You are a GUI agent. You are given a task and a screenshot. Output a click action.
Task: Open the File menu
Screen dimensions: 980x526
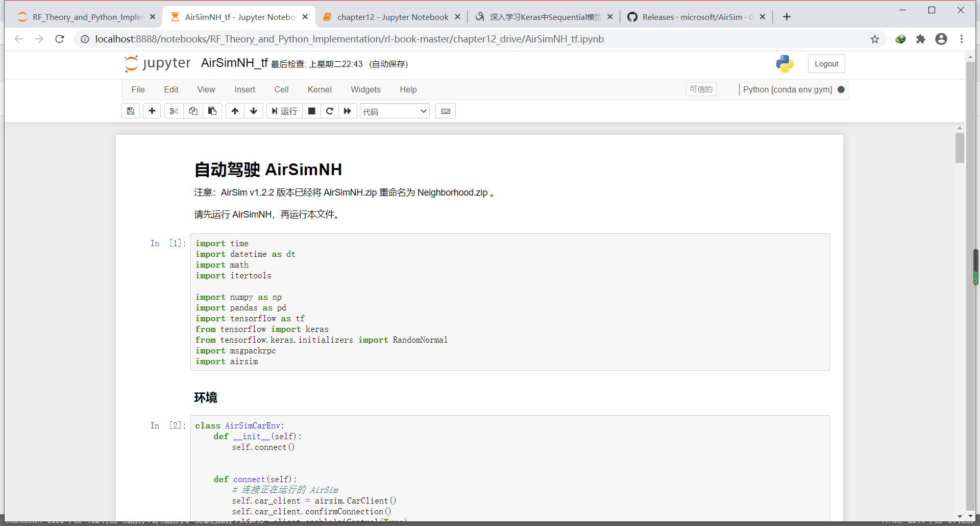click(x=138, y=89)
